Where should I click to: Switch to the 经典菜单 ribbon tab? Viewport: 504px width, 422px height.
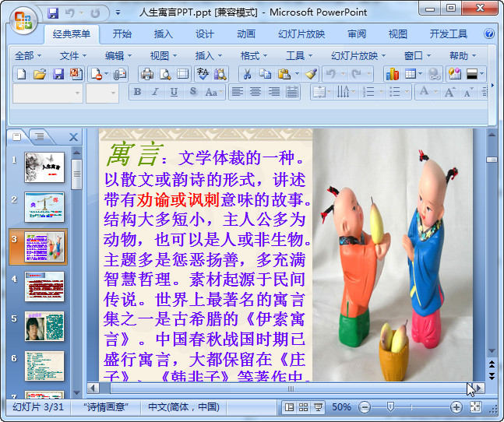point(72,33)
